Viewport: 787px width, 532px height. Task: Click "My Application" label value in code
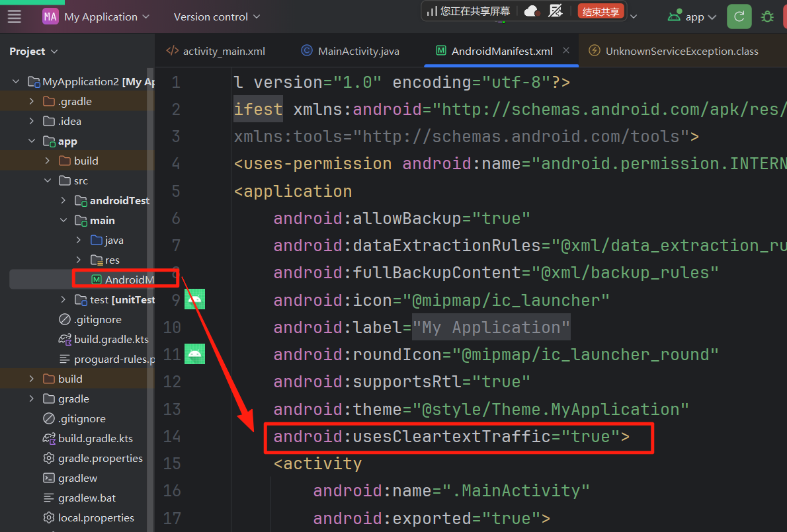(491, 327)
